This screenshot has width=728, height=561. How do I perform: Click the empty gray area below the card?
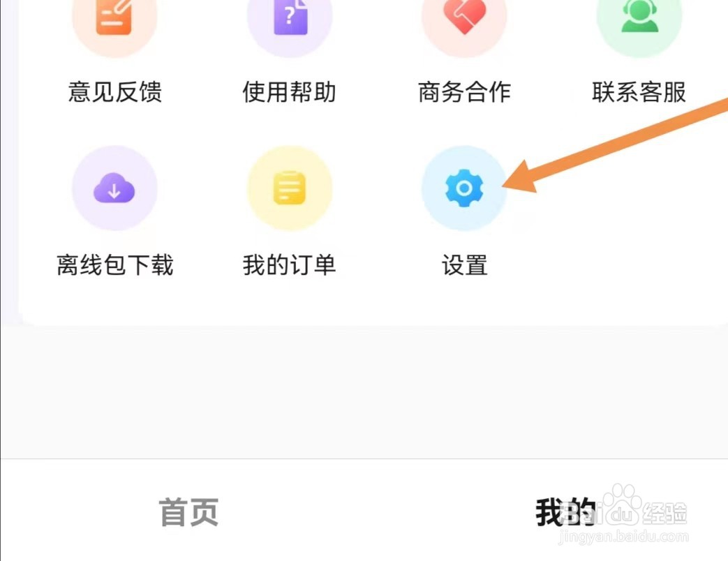click(x=364, y=392)
